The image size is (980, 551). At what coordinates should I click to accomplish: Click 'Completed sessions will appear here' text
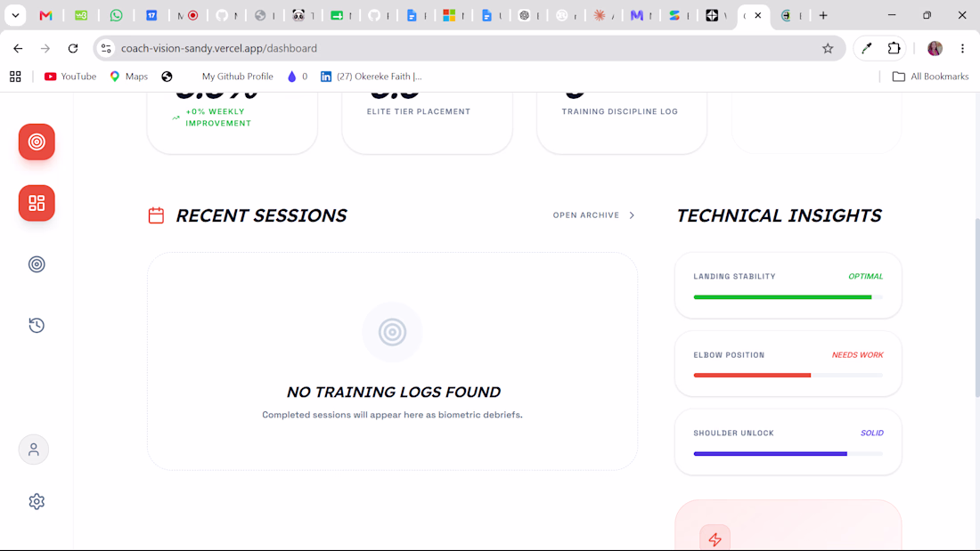click(x=393, y=415)
